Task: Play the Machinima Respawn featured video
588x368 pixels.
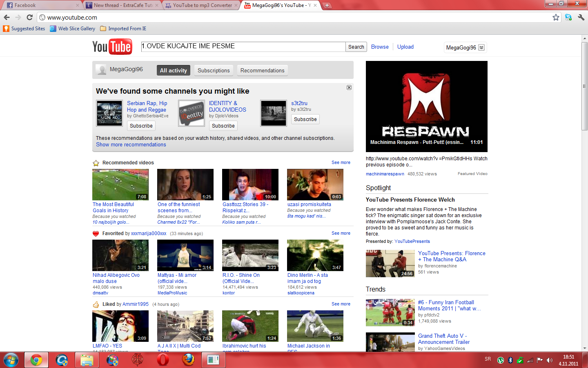Action: click(426, 106)
